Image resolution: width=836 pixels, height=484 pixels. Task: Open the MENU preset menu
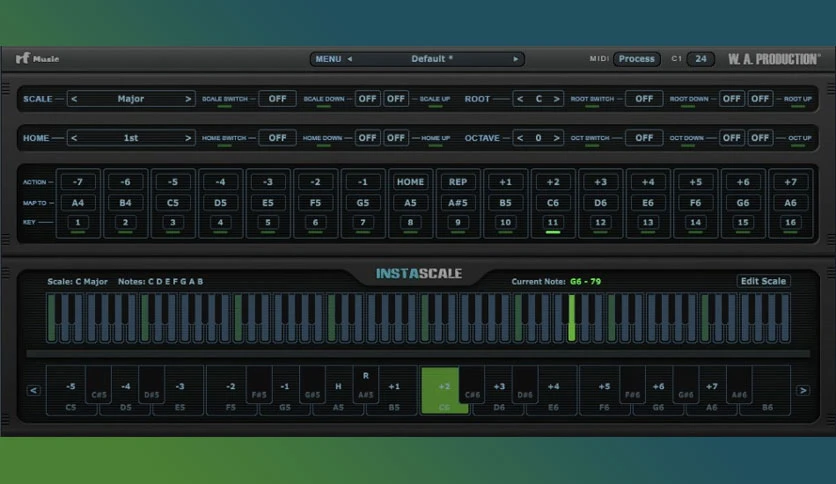coord(328,59)
